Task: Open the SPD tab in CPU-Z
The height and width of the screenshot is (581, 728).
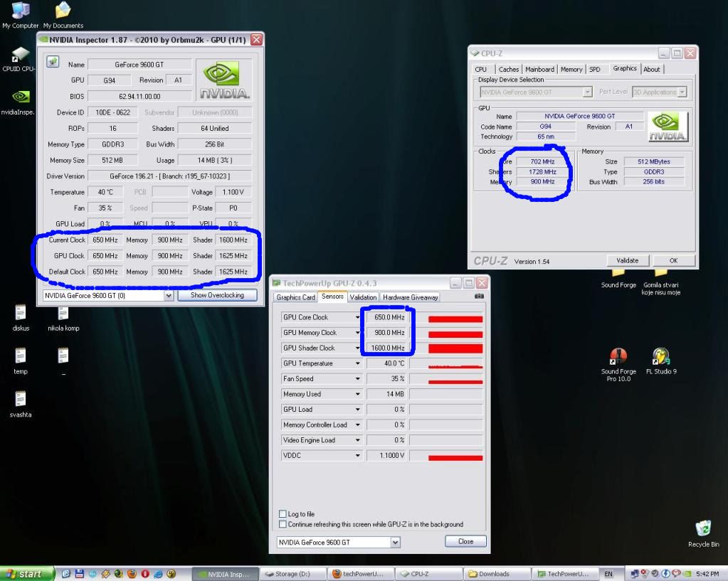Action: tap(595, 69)
